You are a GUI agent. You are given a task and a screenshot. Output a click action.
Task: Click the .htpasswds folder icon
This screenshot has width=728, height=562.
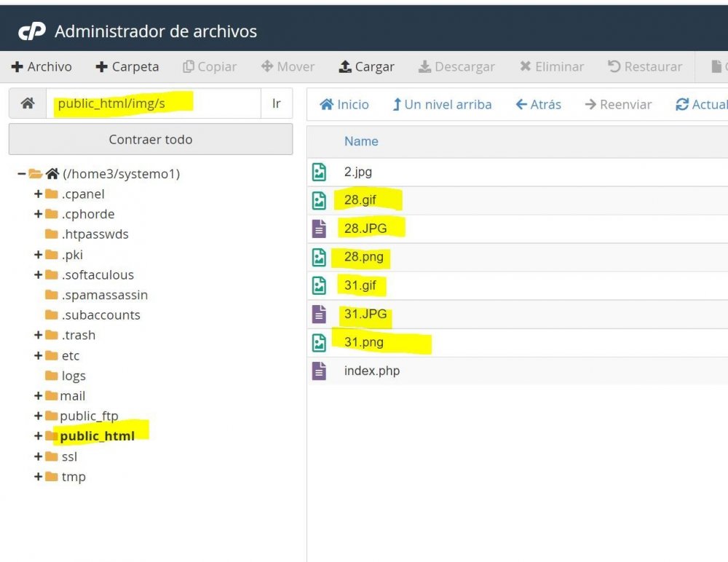pos(52,234)
